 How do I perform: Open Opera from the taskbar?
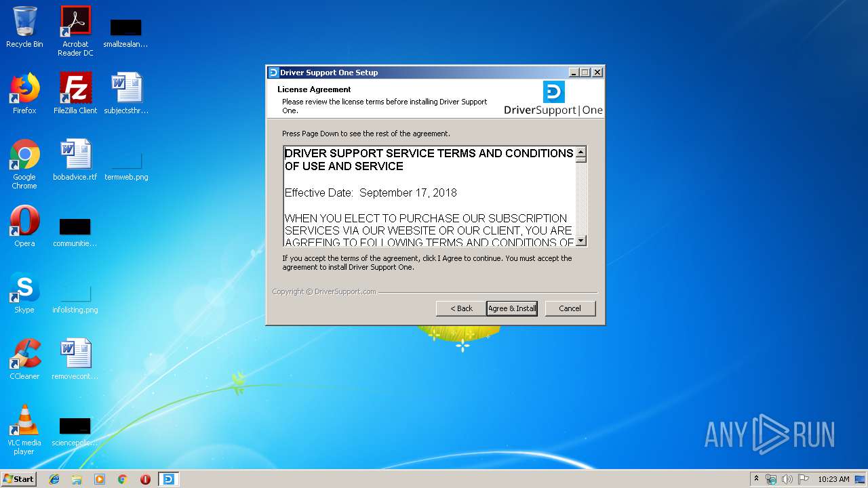[145, 479]
